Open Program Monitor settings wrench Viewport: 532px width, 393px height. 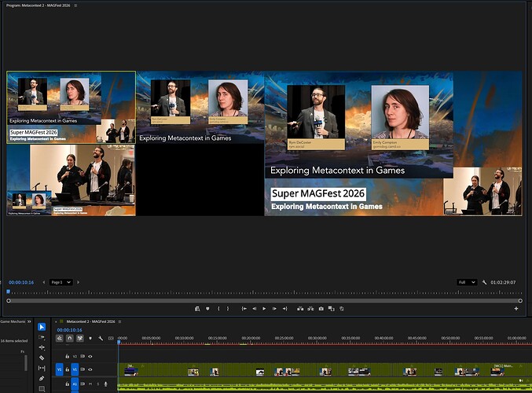[x=484, y=282]
